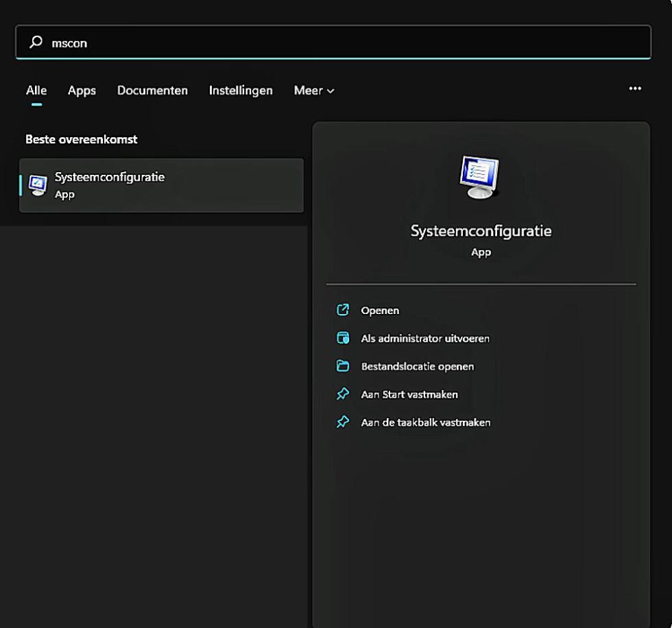
Task: Pin Systeemconfiguratie aan Start
Action: [409, 394]
